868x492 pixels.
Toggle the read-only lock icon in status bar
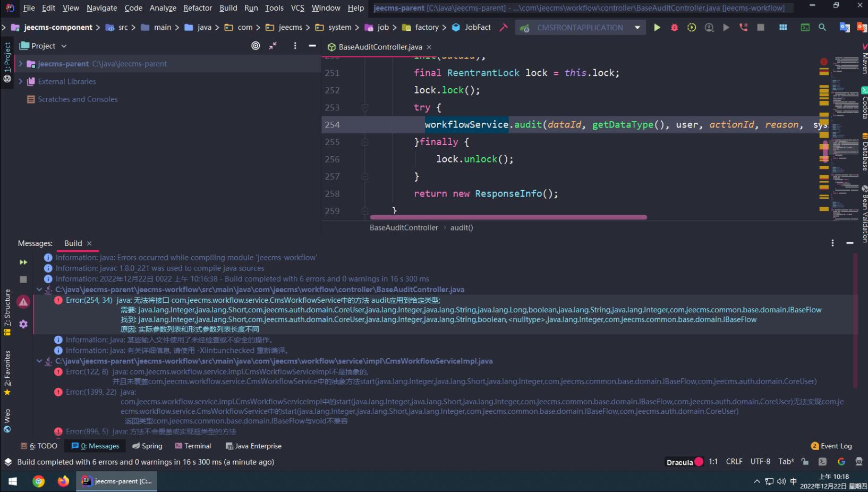coord(805,462)
